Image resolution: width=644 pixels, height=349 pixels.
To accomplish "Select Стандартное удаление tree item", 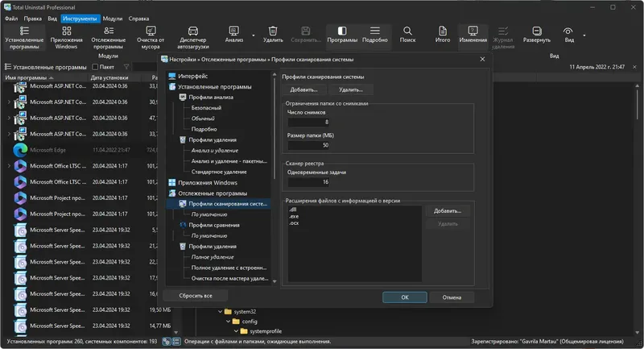I will pos(219,172).
